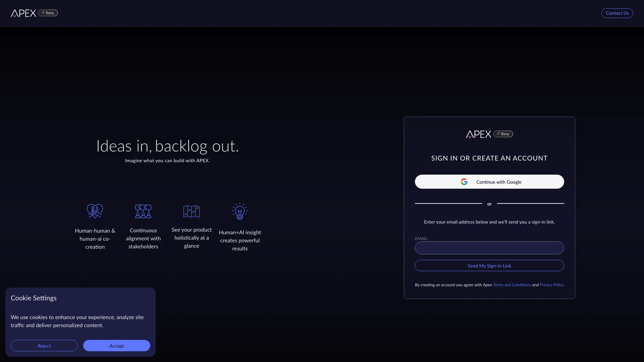Click the Beta badge next to APEX logo
This screenshot has height=362, width=644.
pyautogui.click(x=48, y=13)
